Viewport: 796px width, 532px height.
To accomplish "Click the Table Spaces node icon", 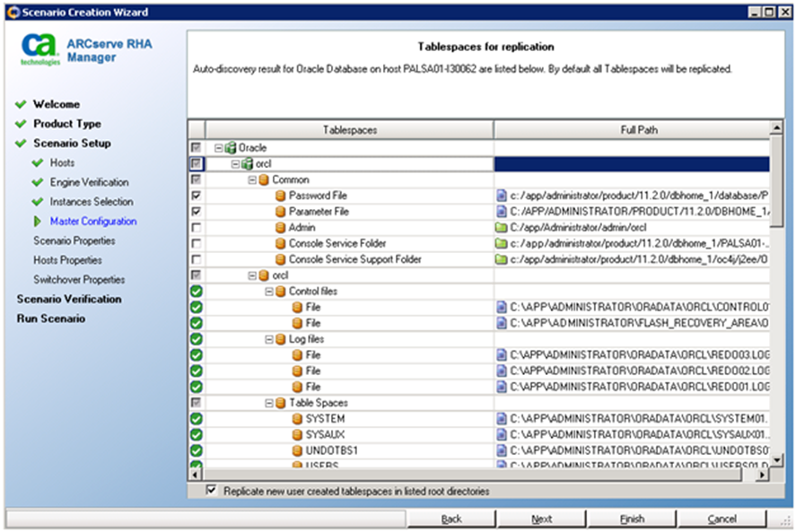I will pyautogui.click(x=280, y=403).
